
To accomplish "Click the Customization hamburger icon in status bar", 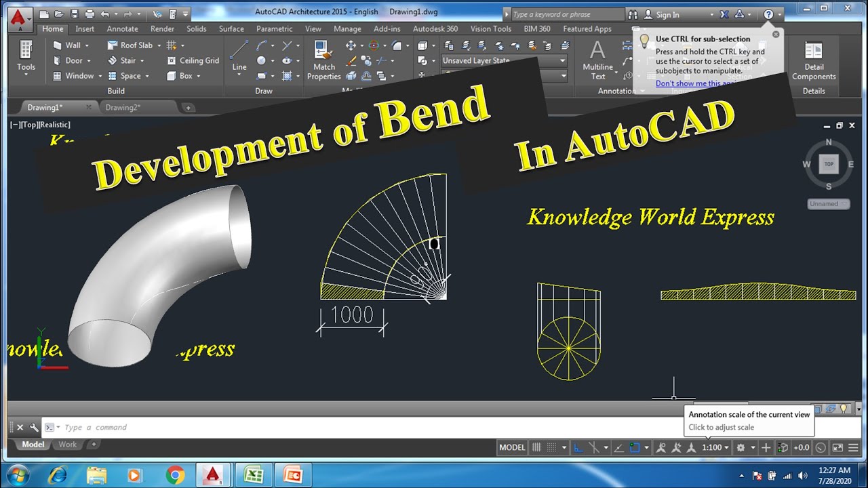I will pyautogui.click(x=853, y=447).
